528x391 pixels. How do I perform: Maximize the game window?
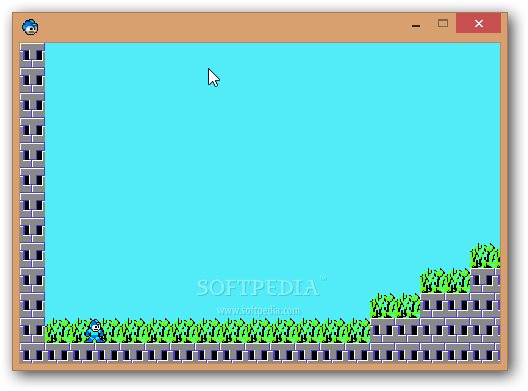pos(443,23)
